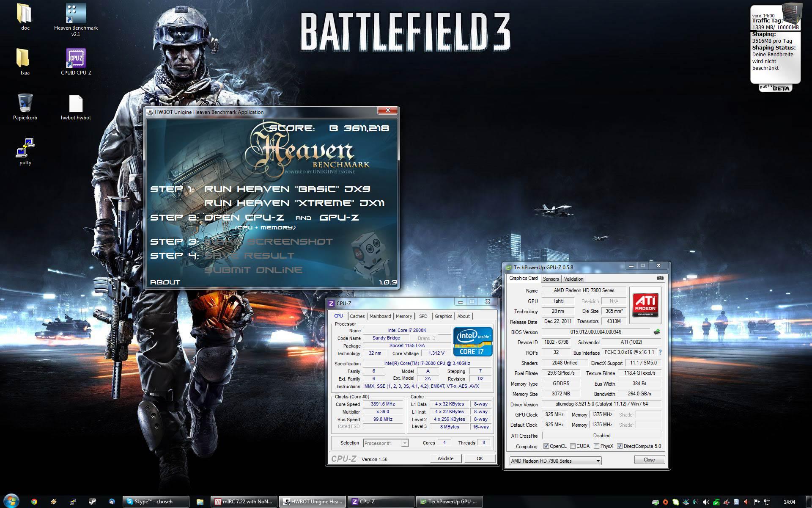Switch to the Graphics tab in CPU-Z
This screenshot has width=812, height=508.
click(443, 316)
